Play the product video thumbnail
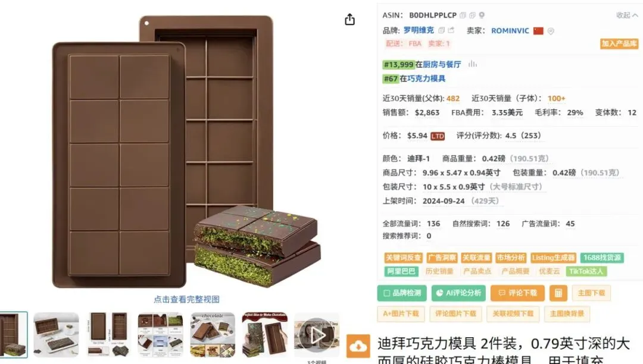643x364 pixels. click(317, 335)
